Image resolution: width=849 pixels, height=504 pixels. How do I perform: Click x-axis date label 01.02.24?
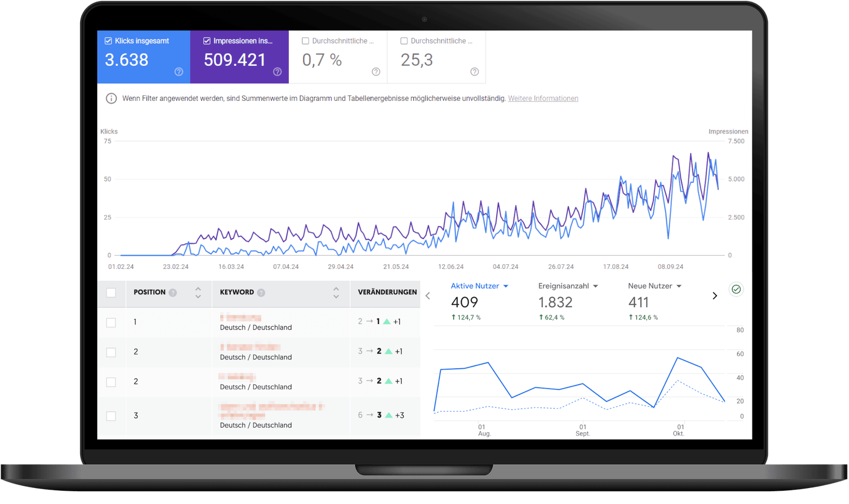click(121, 267)
